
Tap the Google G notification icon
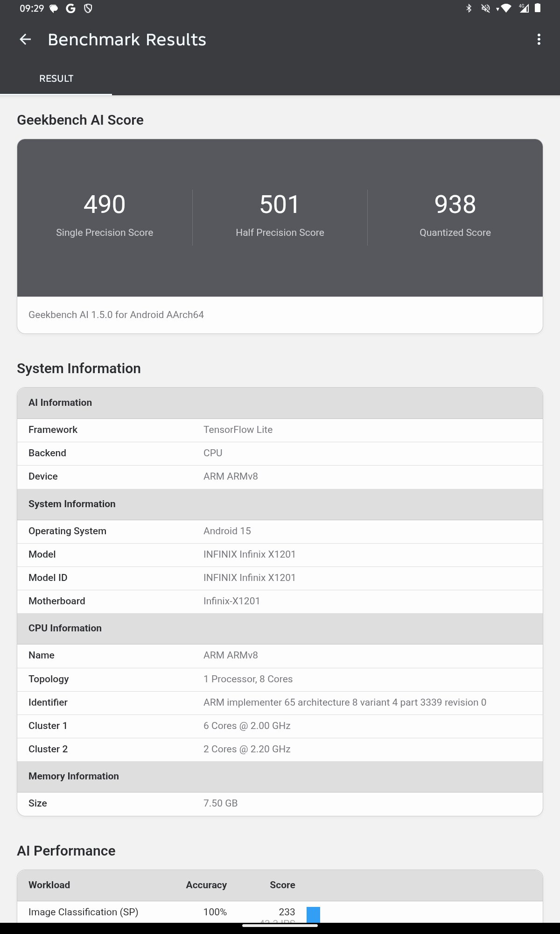click(70, 8)
